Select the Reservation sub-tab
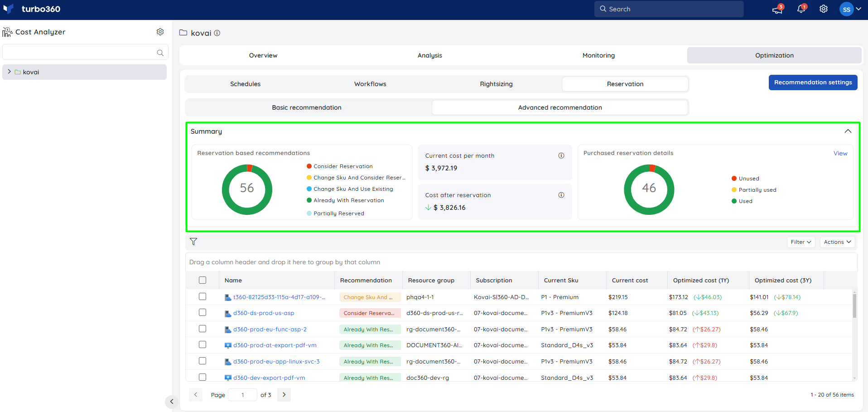This screenshot has height=412, width=868. coord(625,84)
